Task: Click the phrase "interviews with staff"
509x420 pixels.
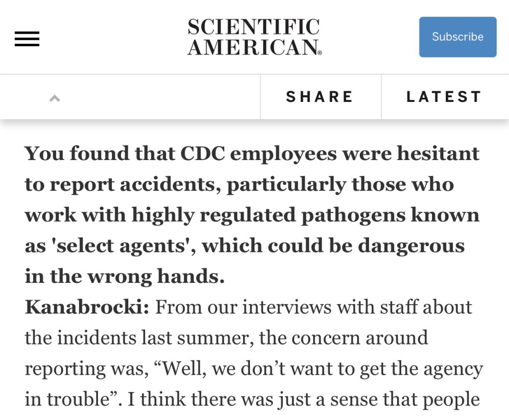Action: pos(329,307)
